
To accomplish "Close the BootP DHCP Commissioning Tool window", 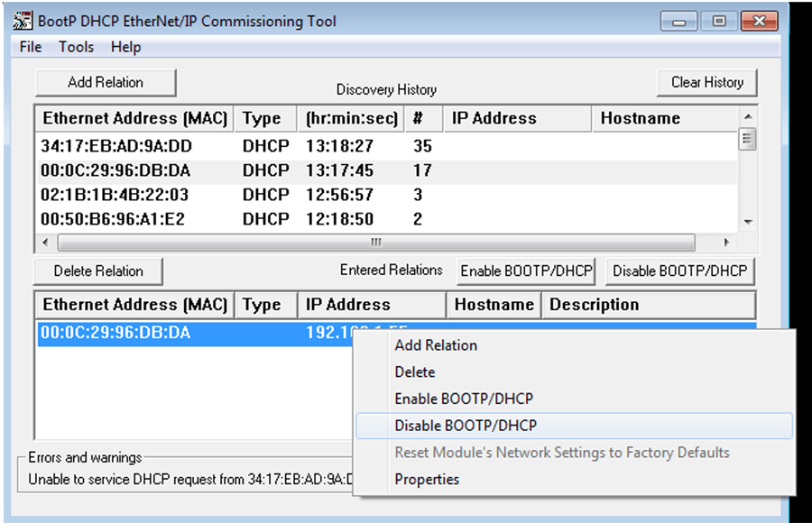I will pyautogui.click(x=759, y=22).
